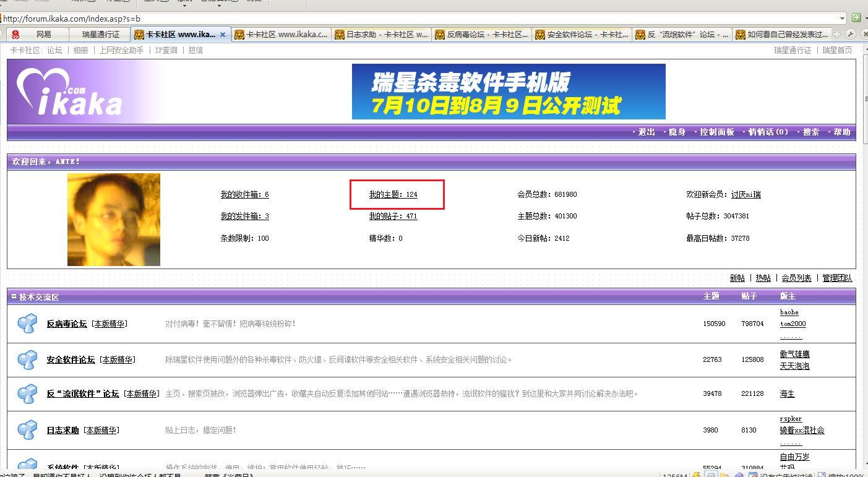Viewport: 868px width, 477px height.
Task: Open 本版精华 for 日志求助
Action: (101, 430)
